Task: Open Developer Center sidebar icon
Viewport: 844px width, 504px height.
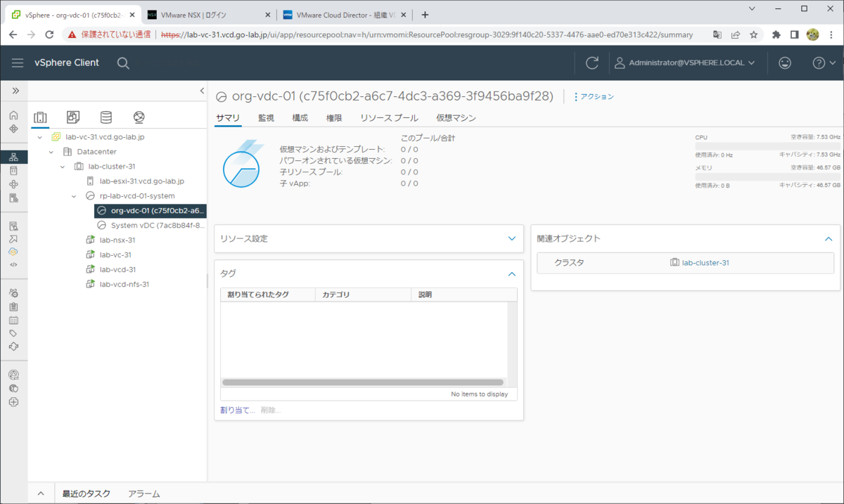Action: pos(13,265)
